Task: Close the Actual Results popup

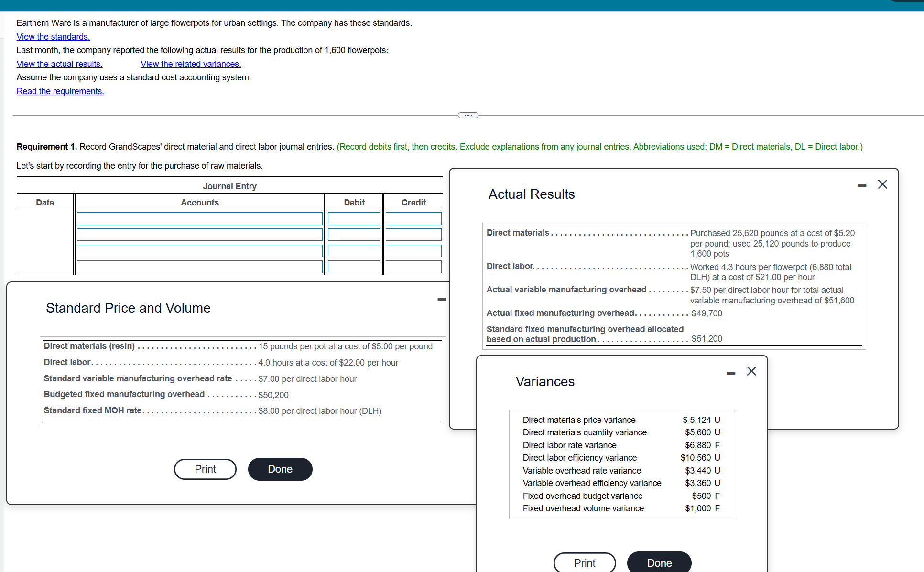Action: [x=882, y=184]
